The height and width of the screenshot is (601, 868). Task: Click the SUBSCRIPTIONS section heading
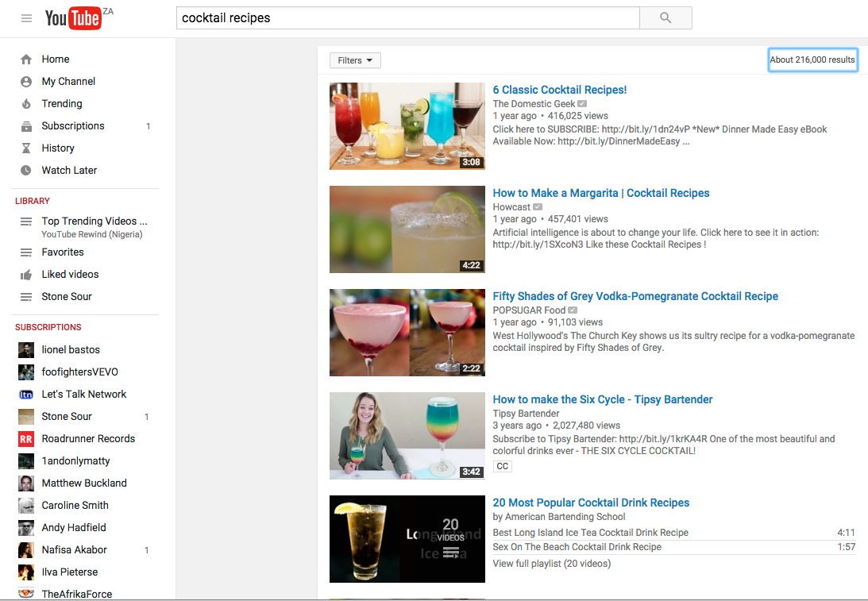(48, 327)
